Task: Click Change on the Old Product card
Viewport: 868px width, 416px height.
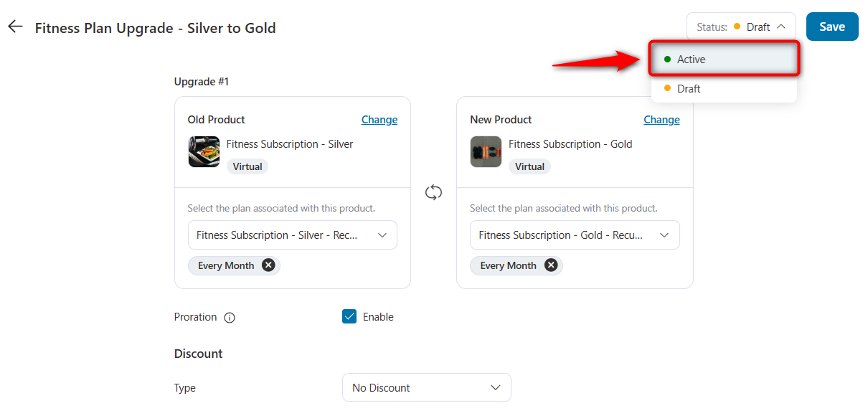Action: pos(379,119)
